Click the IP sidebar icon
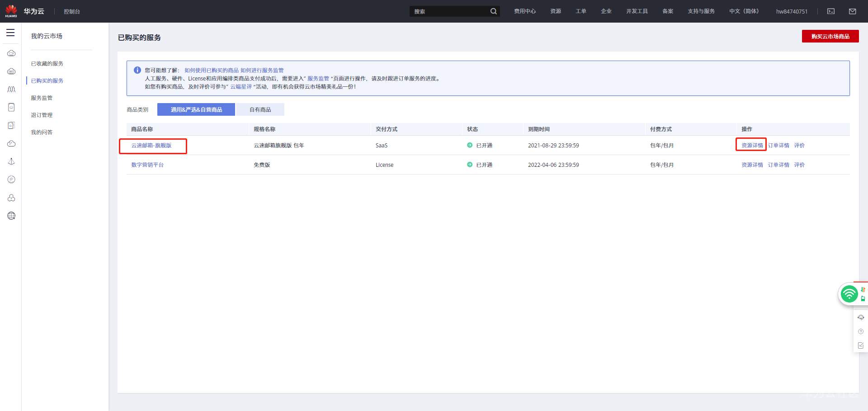This screenshot has width=868, height=411. [x=11, y=180]
